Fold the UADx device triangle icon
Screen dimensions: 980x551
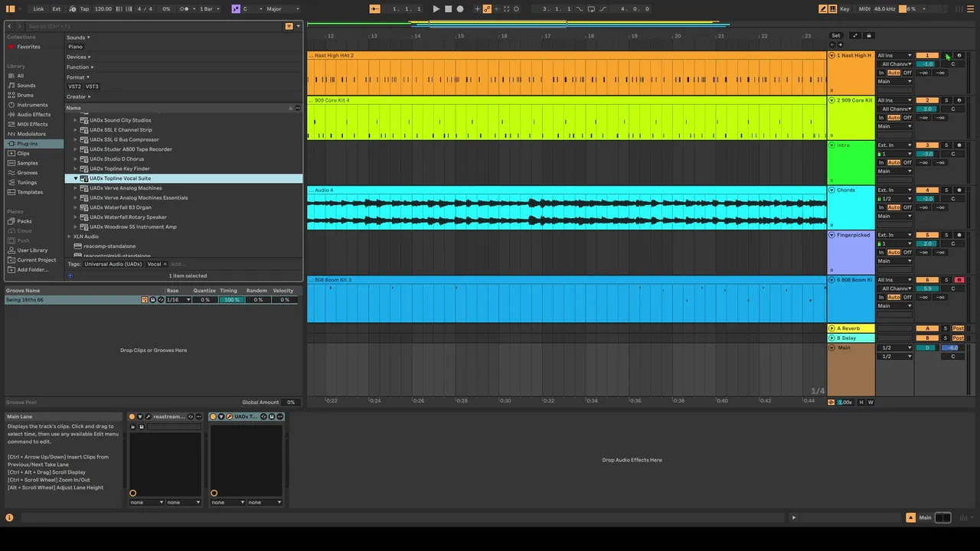tap(221, 416)
